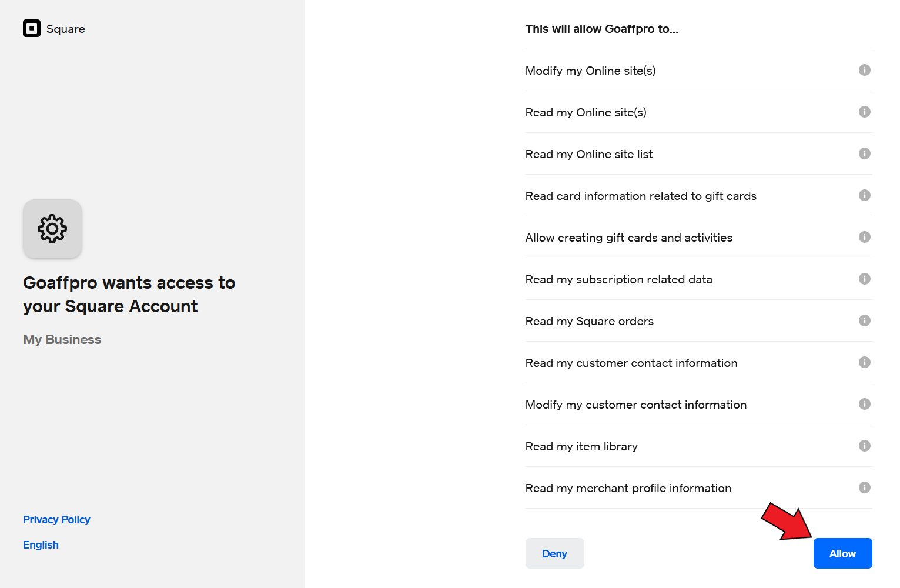
Task: Click the Read my item library permission text
Action: 581,446
